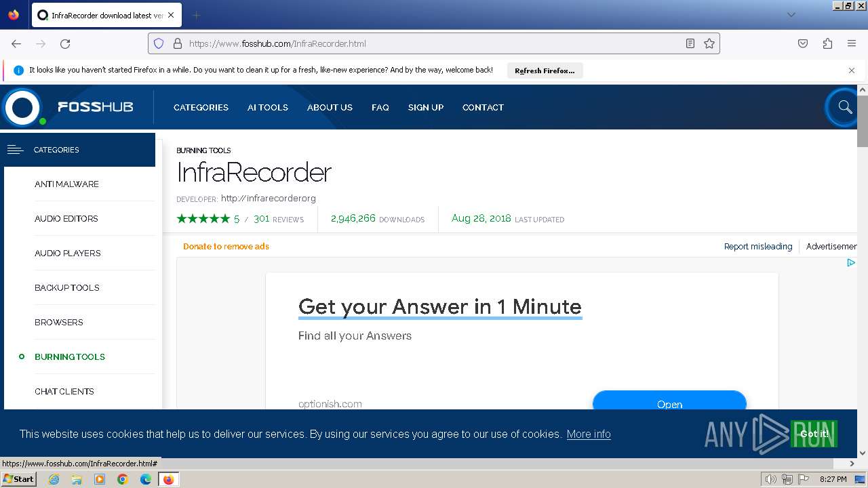Open the infrarecorder.org developer link
Screen dimensions: 868x488
tap(269, 199)
